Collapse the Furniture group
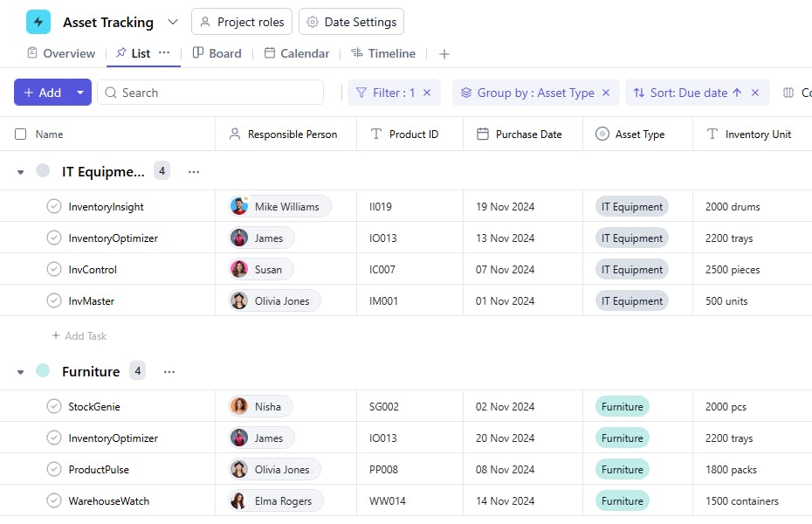 pyautogui.click(x=20, y=372)
